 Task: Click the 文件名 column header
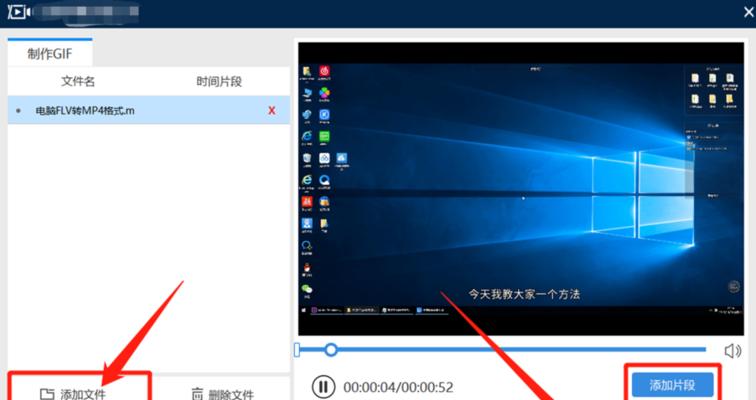tap(78, 81)
